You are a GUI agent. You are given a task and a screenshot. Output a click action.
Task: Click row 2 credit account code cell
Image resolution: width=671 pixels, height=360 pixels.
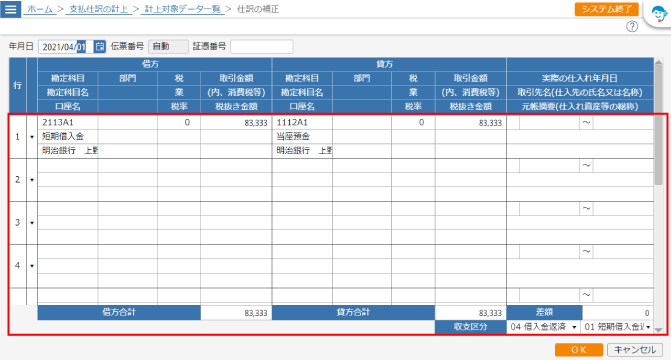(x=302, y=166)
